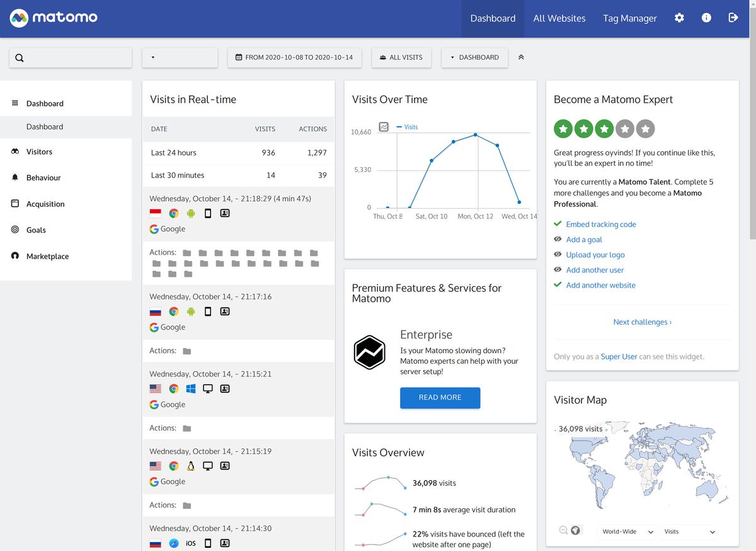Click the globe icon on Visitor Map
Viewport: 756px width, 551px height.
(x=575, y=530)
